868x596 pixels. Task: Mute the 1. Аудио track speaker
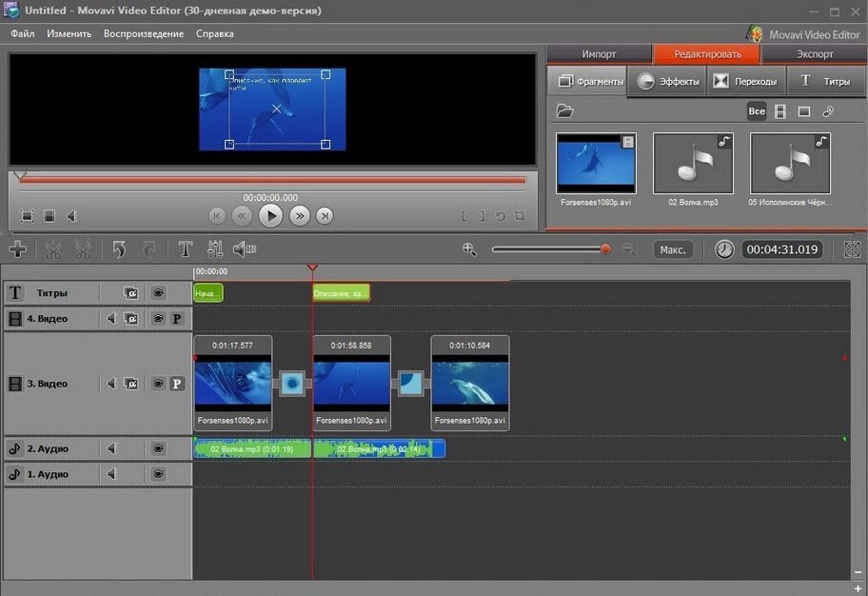112,474
